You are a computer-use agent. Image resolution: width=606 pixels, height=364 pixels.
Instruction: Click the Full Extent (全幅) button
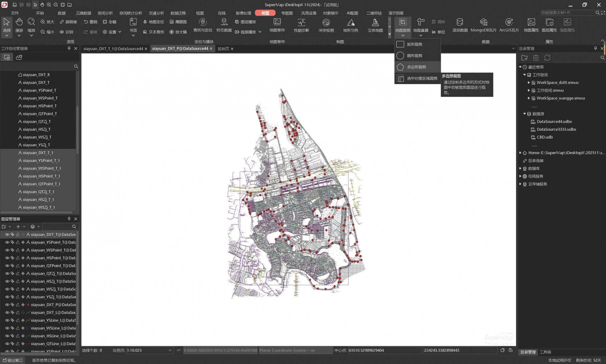[x=109, y=22]
